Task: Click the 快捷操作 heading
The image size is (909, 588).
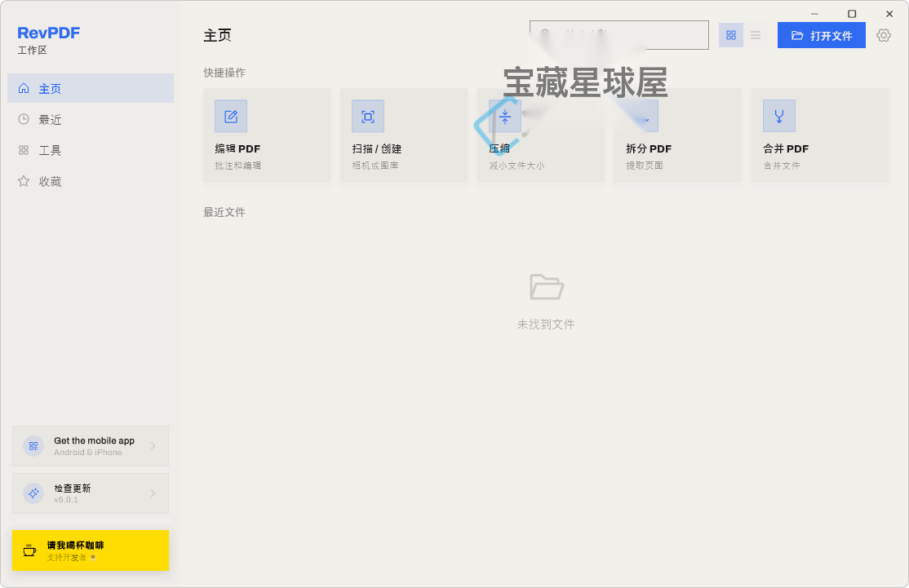Action: pyautogui.click(x=224, y=73)
